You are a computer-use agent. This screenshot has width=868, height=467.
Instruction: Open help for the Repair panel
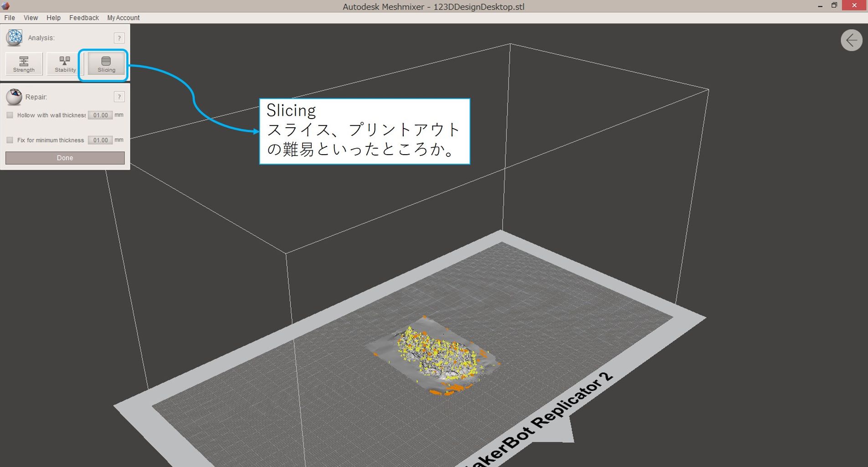(119, 97)
